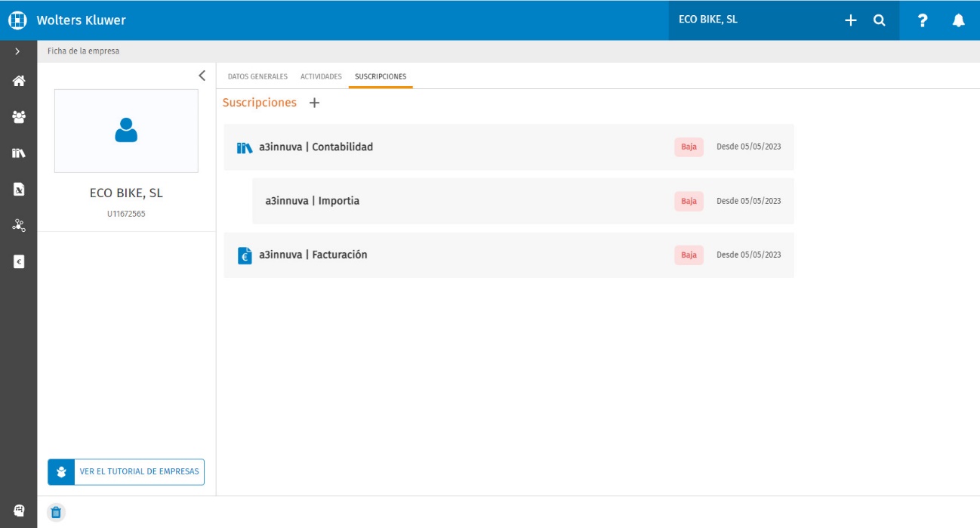Screen dimensions: 980x528
Task: Open the a3innuva | Contabilidad subscription
Action: point(509,147)
